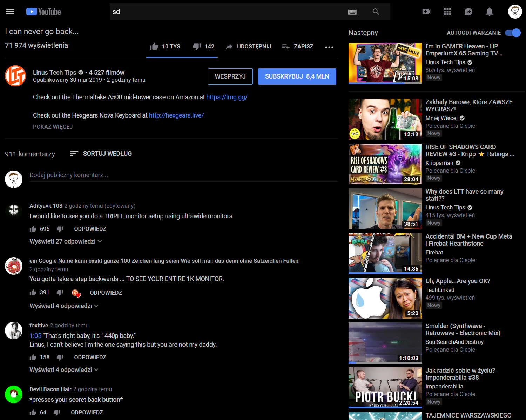Reply to Devil Bacon Hair via ODPOWIEDZ
Image resolution: width=526 pixels, height=420 pixels.
[x=87, y=413]
